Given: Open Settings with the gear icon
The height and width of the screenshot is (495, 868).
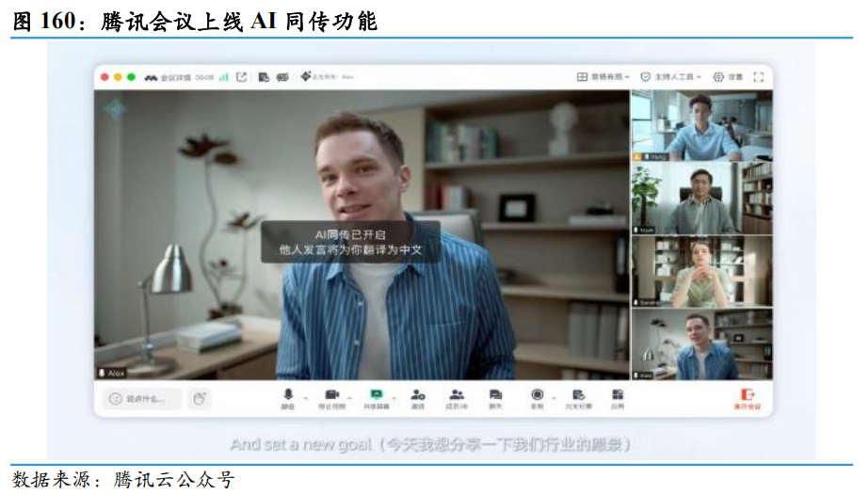Looking at the screenshot, I should [728, 77].
